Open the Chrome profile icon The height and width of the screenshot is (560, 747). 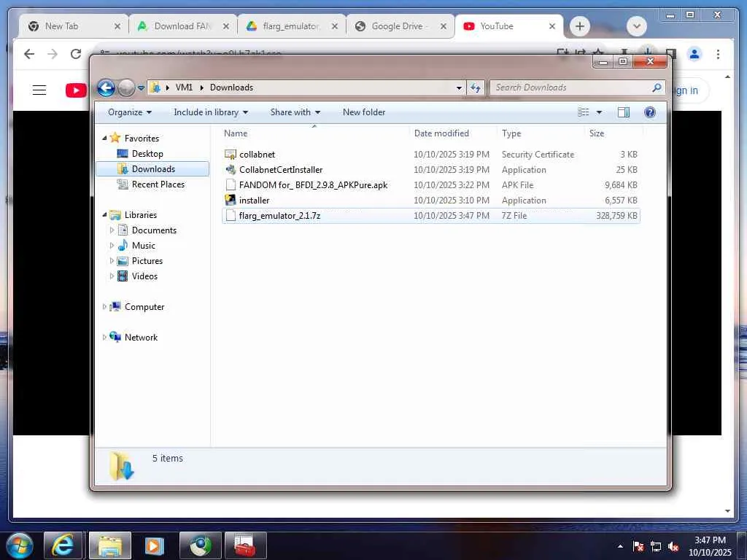(694, 54)
